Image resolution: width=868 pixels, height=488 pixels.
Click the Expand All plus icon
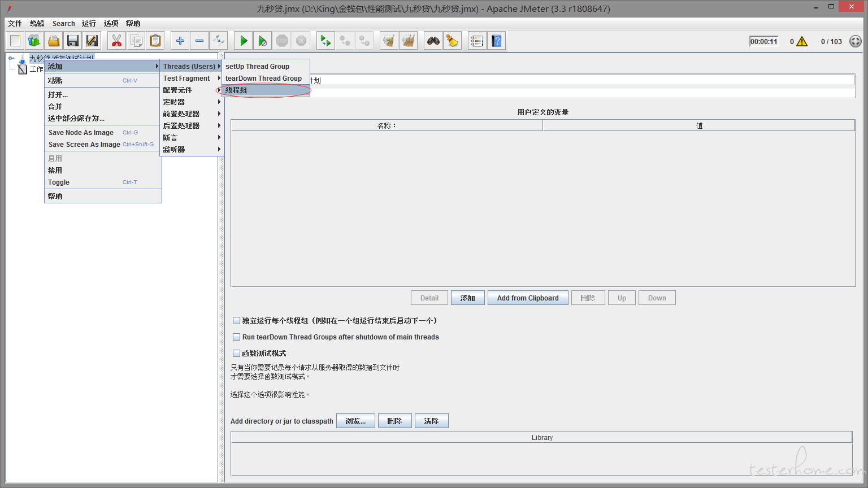180,41
